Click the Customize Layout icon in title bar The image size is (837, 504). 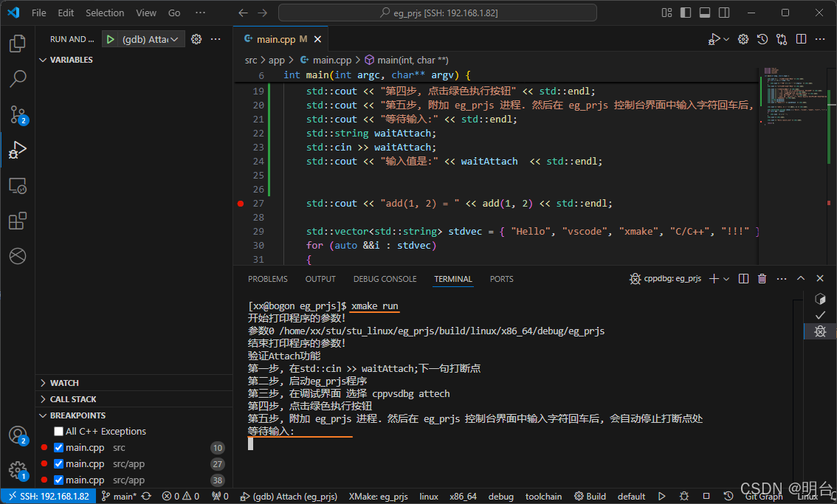click(666, 13)
